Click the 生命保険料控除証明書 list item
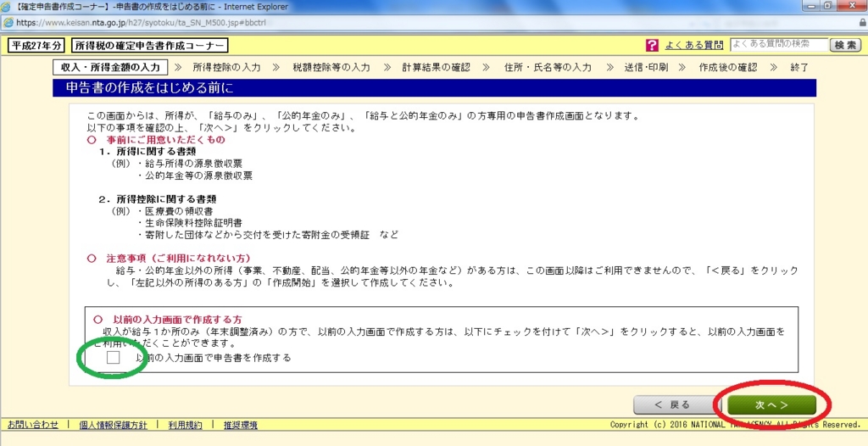This screenshot has height=446, width=868. coord(192,223)
